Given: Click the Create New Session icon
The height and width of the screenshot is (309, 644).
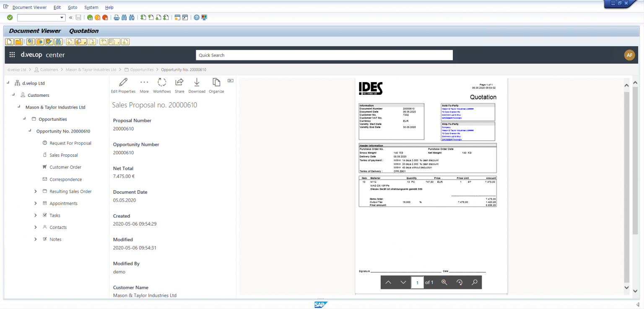Looking at the screenshot, I should tap(178, 18).
